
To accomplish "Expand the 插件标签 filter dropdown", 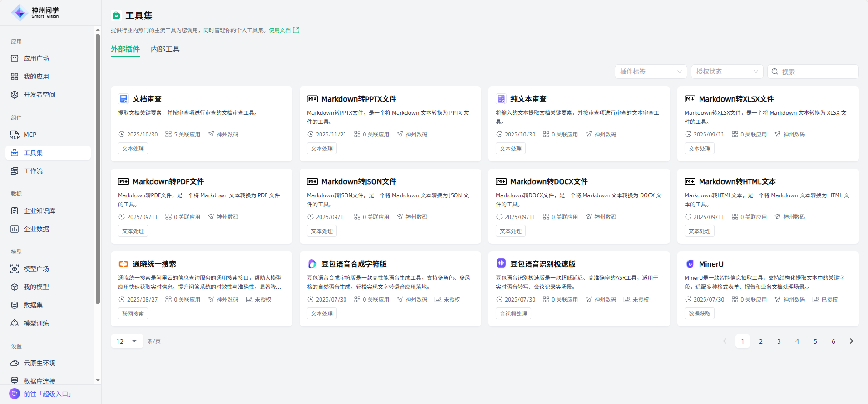I will coord(651,72).
